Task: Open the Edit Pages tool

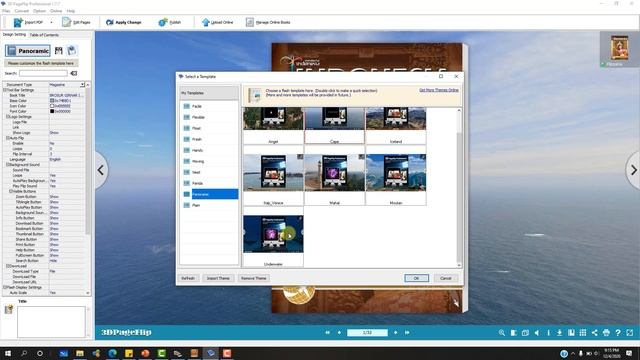Action: [x=76, y=22]
